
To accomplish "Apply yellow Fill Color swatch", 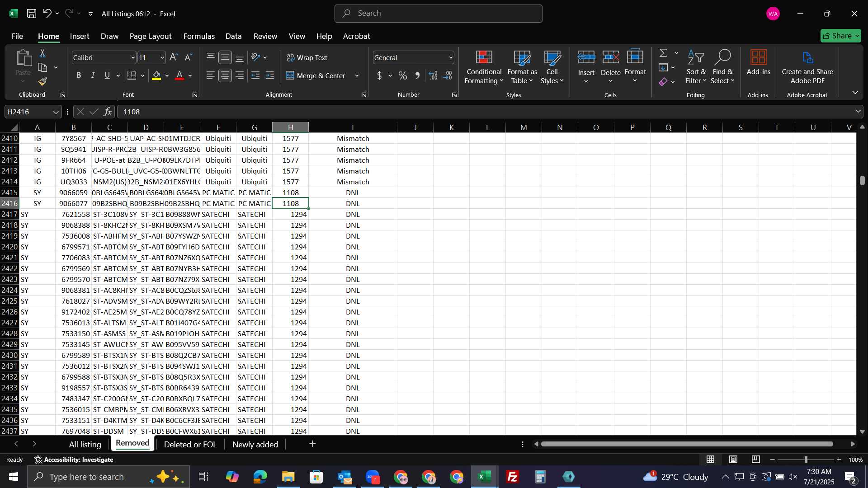I will pos(156,75).
